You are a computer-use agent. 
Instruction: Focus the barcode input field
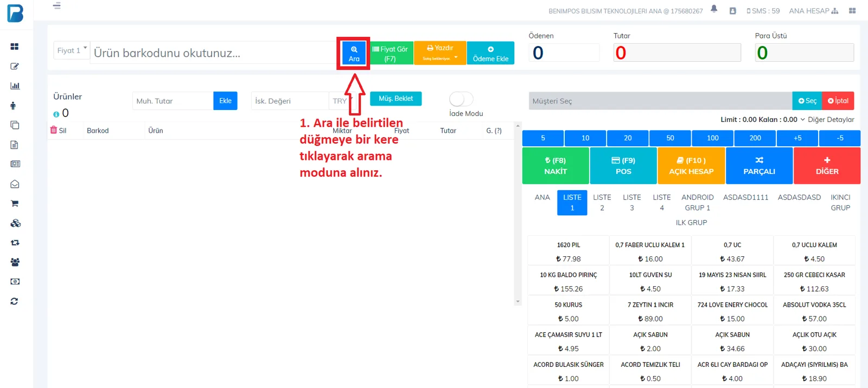click(x=213, y=53)
